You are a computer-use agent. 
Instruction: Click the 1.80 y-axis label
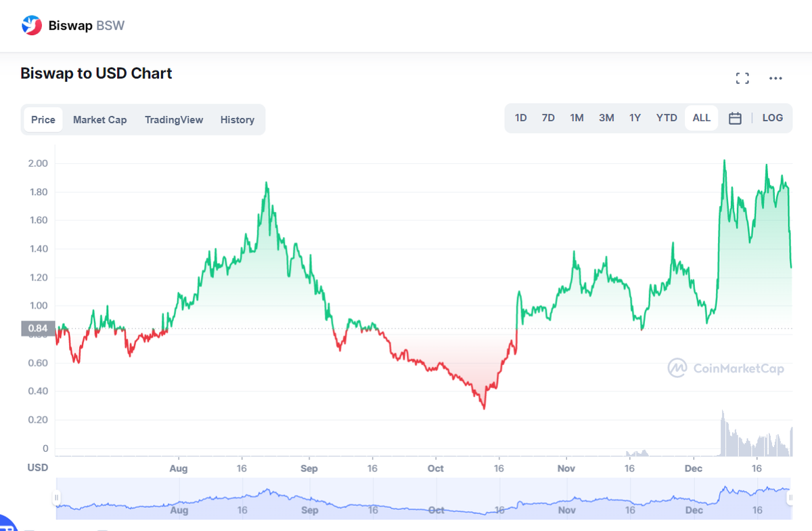(x=38, y=192)
